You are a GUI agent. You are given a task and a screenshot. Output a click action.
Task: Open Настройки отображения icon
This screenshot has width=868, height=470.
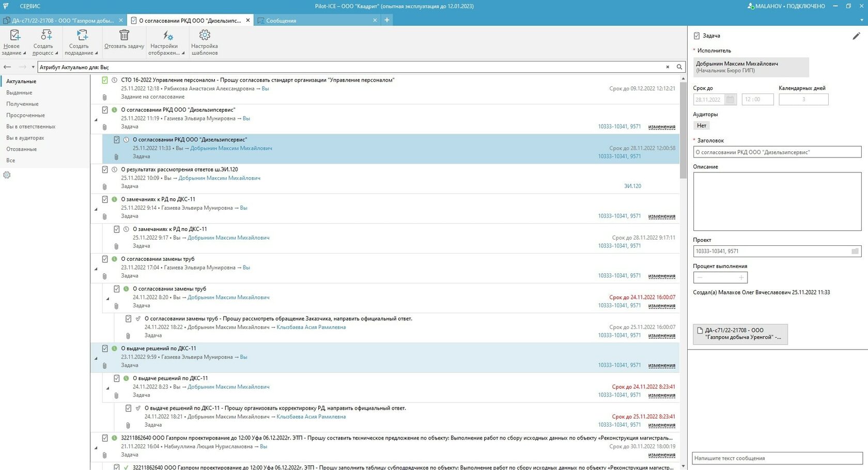[x=167, y=35]
